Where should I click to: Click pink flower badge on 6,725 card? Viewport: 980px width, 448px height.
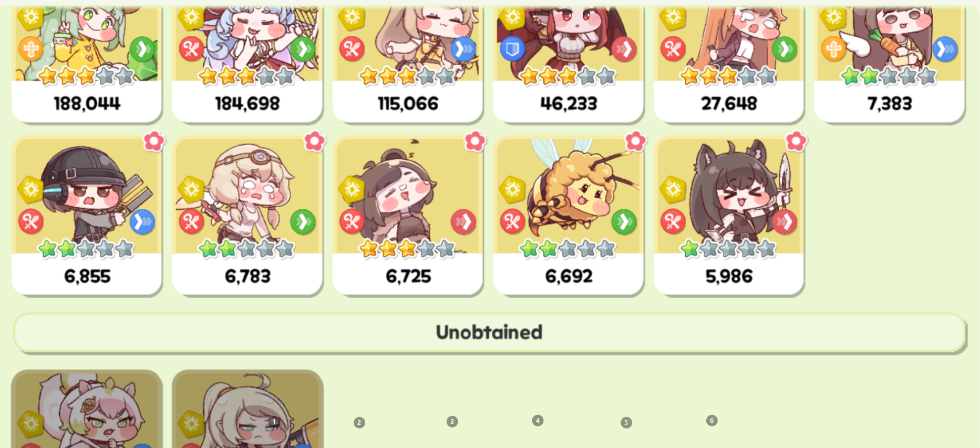click(475, 141)
